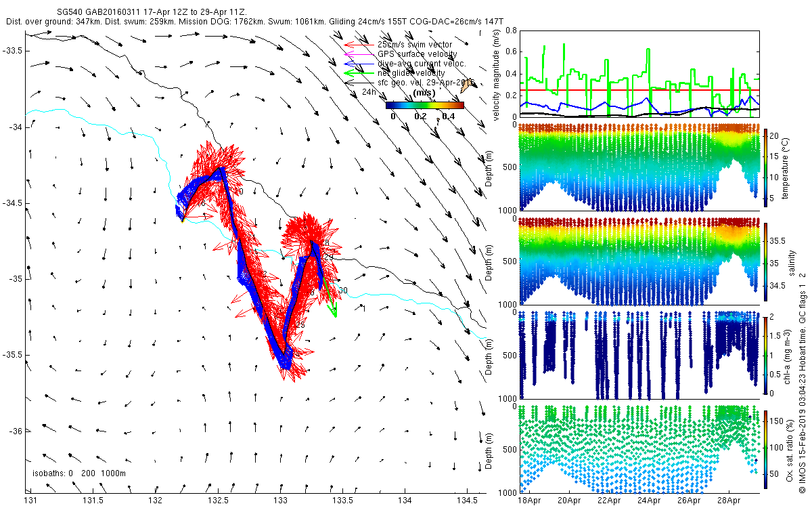
Task: Click the '20Apr' date tick label
Action: tap(570, 500)
